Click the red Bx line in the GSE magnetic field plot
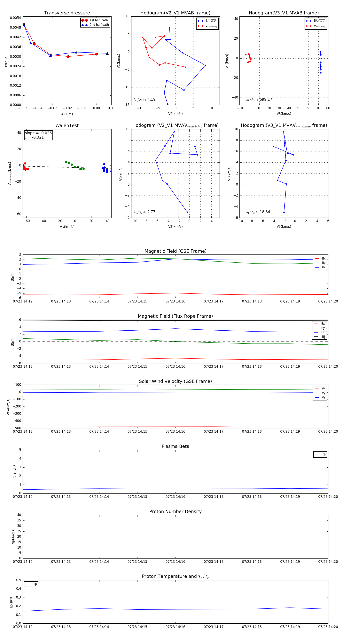 (x=175, y=294)
